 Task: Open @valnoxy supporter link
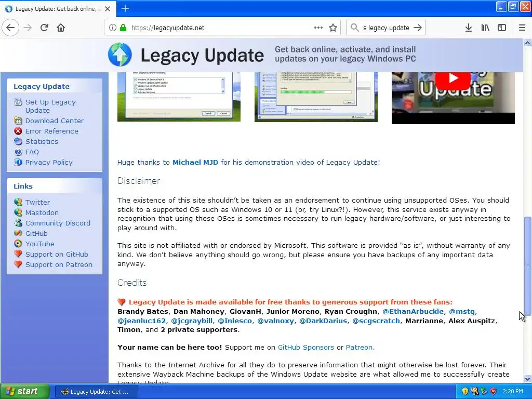[275, 321]
